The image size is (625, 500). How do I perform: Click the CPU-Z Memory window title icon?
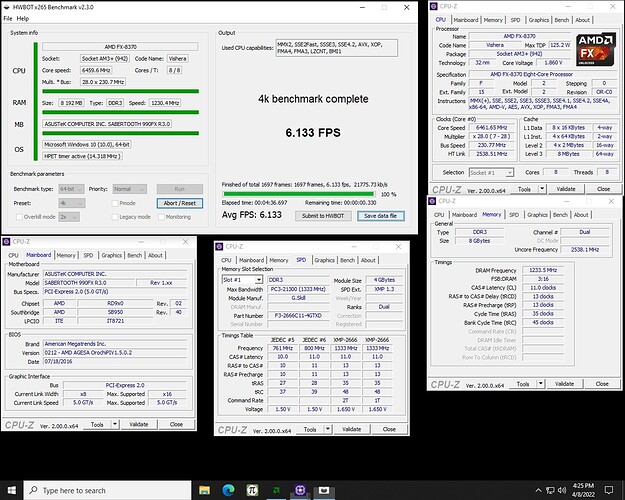432,201
